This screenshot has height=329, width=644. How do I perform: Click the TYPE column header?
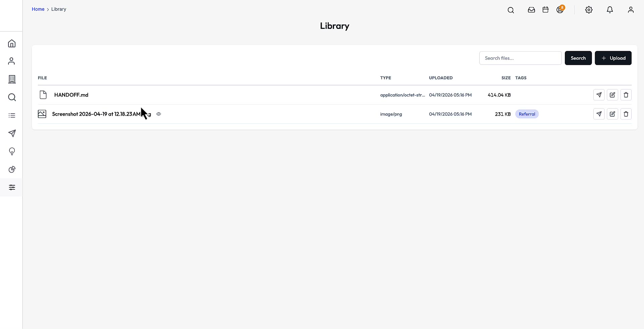(x=385, y=78)
